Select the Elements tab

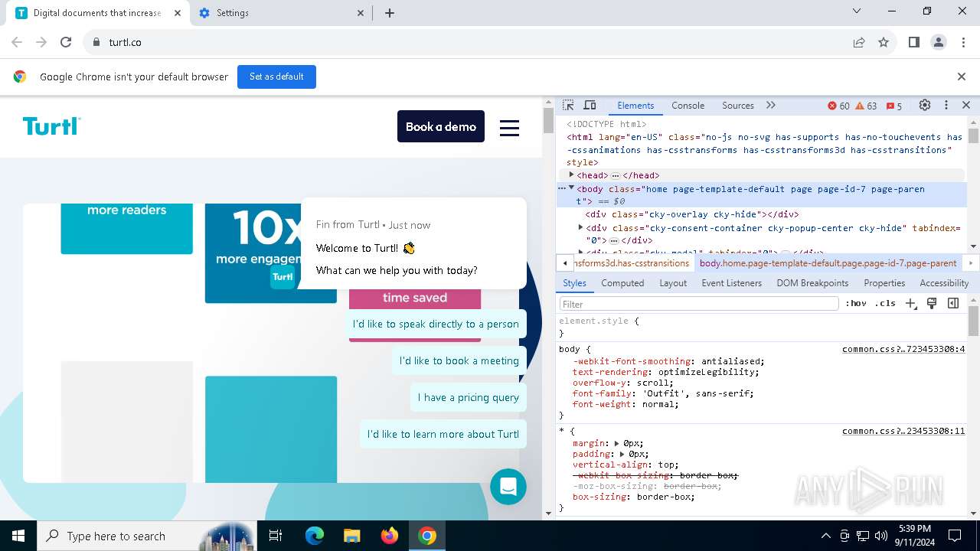click(635, 106)
